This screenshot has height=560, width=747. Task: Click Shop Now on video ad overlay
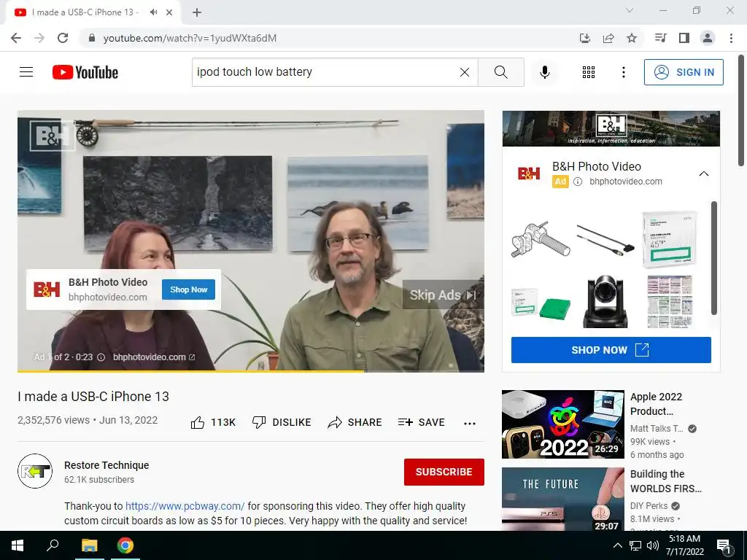coord(189,289)
